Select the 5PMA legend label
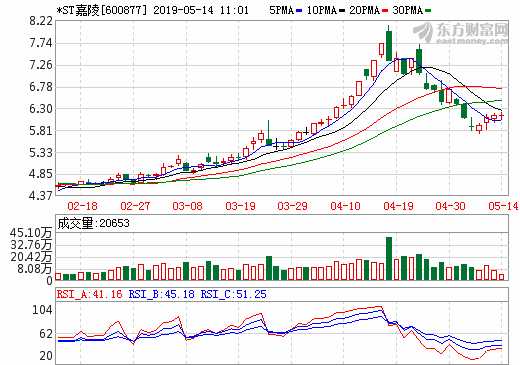Screen dimensions: 520x365 pos(281,10)
